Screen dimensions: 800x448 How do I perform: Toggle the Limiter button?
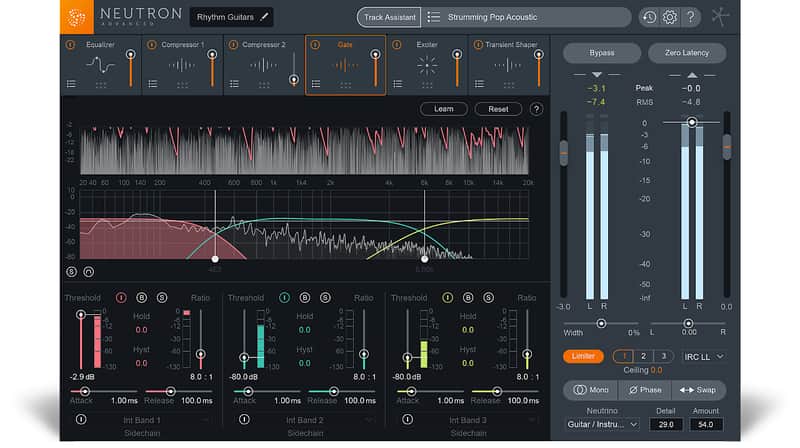583,356
